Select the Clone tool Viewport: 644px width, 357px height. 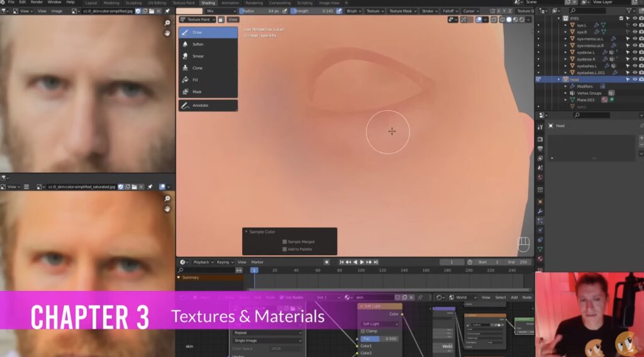[208, 68]
